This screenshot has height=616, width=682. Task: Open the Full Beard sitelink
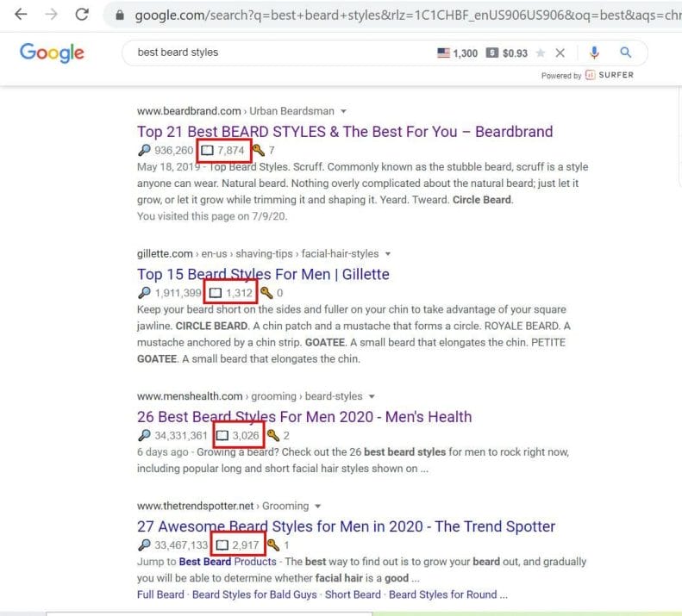click(x=160, y=594)
